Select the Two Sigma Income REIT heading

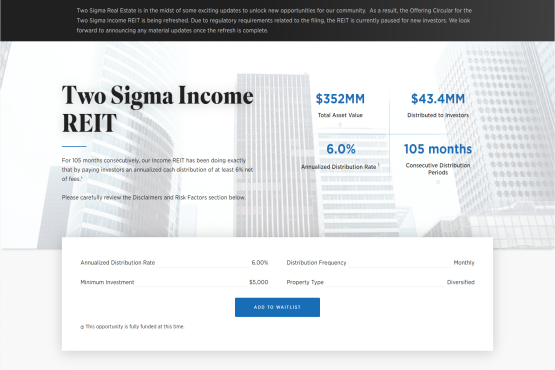tap(158, 109)
